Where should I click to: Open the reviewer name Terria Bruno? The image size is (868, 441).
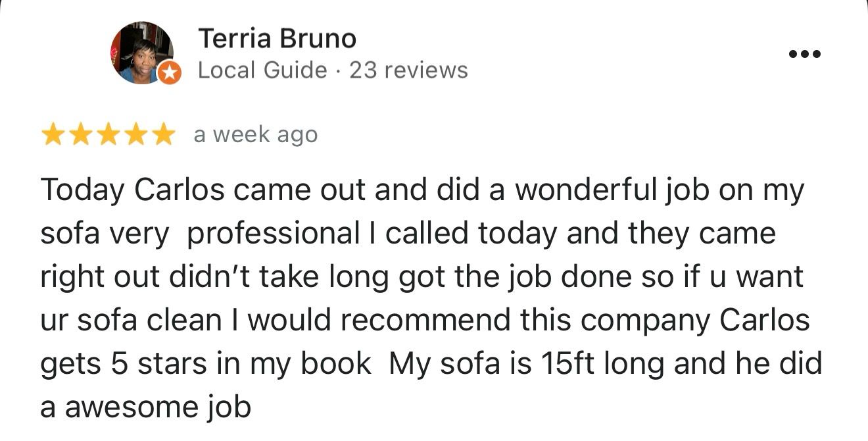point(277,39)
